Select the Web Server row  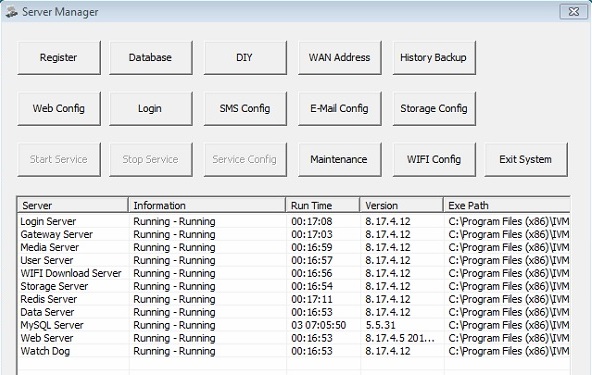(x=294, y=338)
